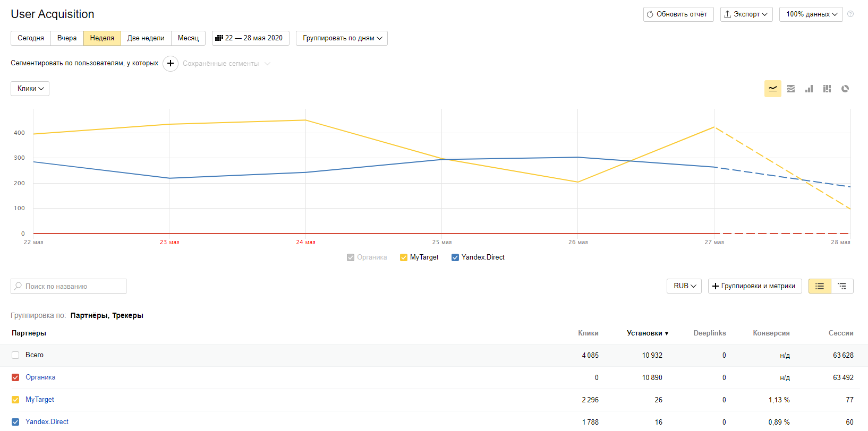868x431 pixels.
Task: Switch to the pie chart view
Action: click(845, 89)
